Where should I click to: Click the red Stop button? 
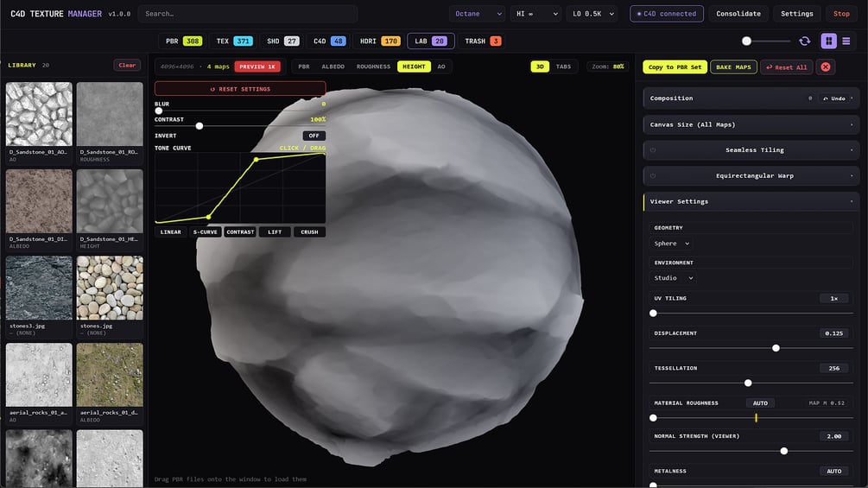pos(841,14)
